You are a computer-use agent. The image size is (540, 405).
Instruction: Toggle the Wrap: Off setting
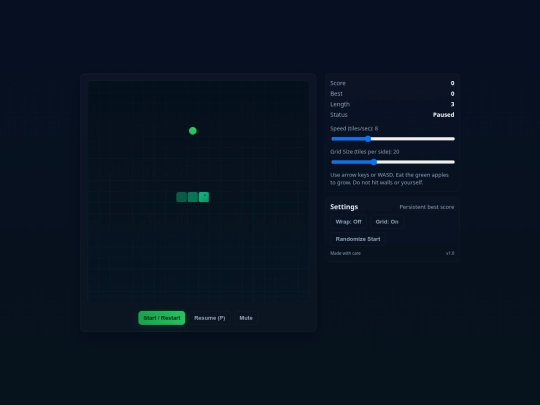coord(348,222)
